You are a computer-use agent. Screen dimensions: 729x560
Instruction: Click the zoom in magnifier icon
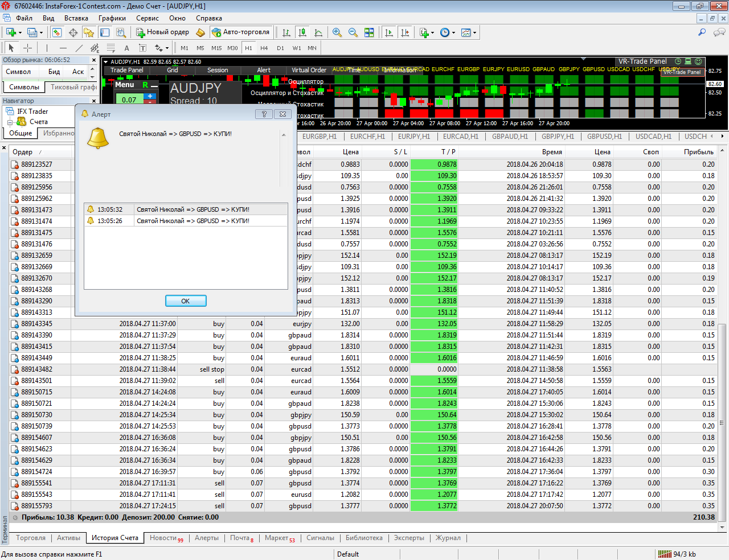pos(337,32)
